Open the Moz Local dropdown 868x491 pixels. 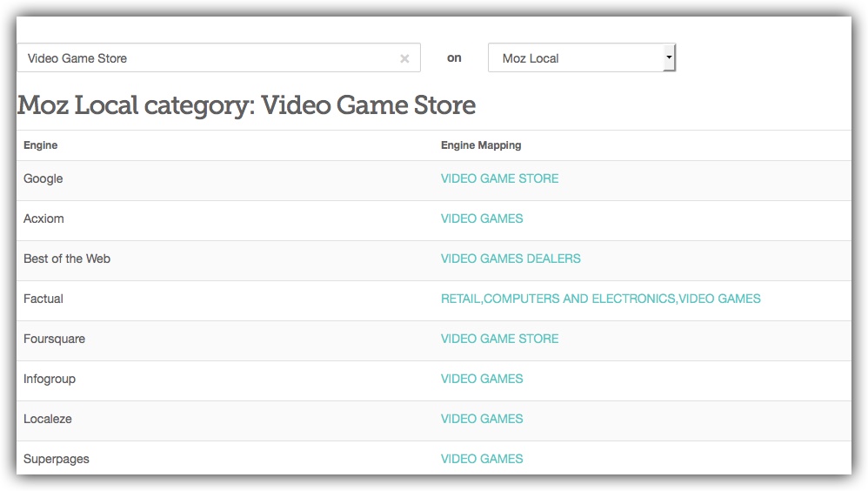coord(582,57)
